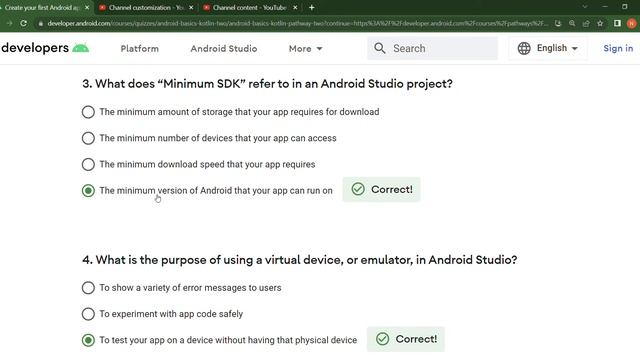Select 'show a variety of error messages' answer
This screenshot has width=640, height=360.
point(88,288)
